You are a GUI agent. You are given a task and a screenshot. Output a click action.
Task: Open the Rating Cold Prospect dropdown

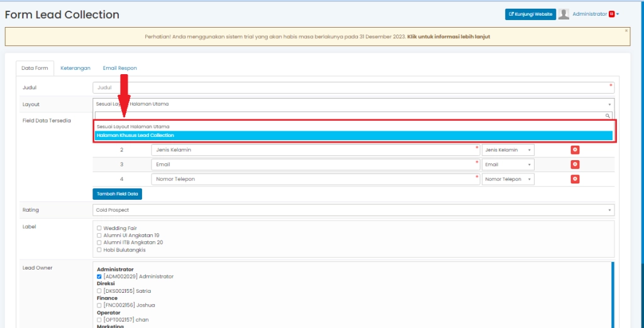(353, 210)
